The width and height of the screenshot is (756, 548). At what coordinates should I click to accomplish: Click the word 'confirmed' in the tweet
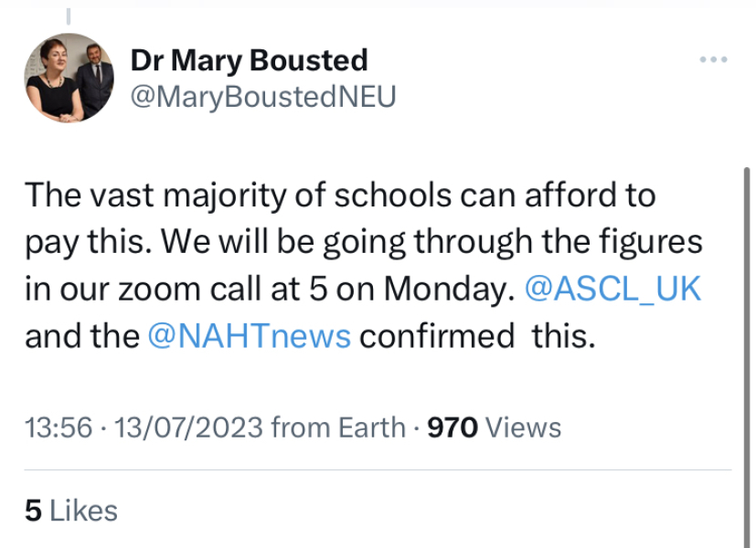(x=436, y=336)
